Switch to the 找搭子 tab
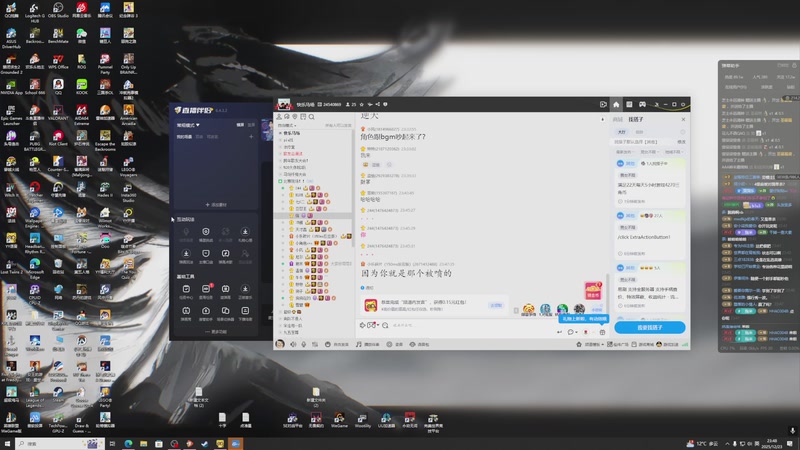The height and width of the screenshot is (450, 800). coord(636,119)
